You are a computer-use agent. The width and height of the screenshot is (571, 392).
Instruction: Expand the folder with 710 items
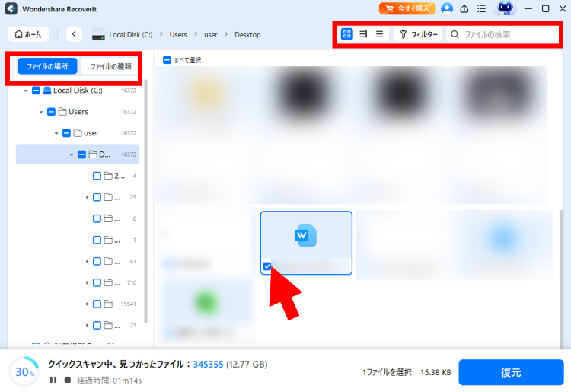[x=87, y=283]
